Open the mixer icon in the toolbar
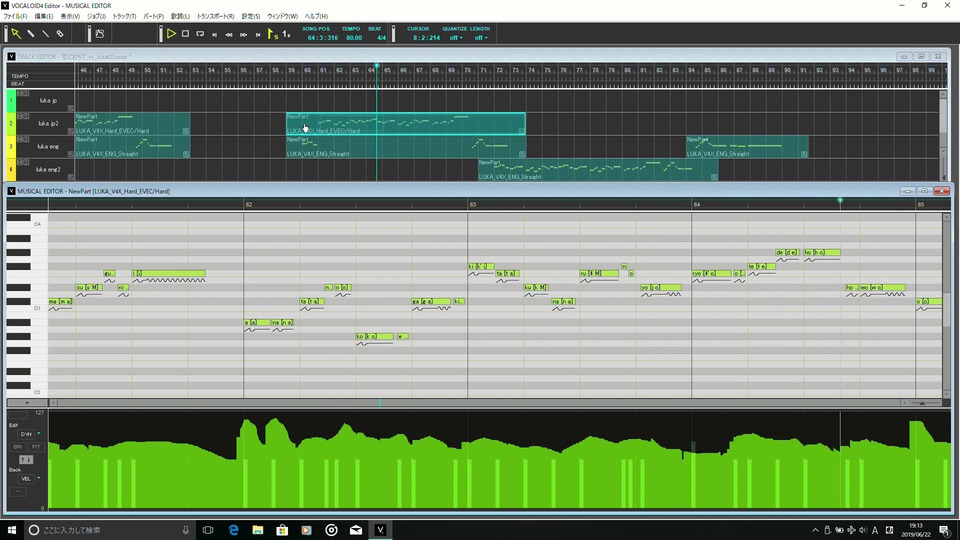 tap(100, 34)
